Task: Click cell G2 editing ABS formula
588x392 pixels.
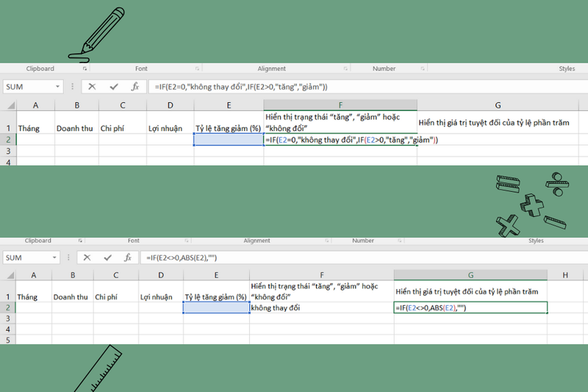Action: coord(470,307)
